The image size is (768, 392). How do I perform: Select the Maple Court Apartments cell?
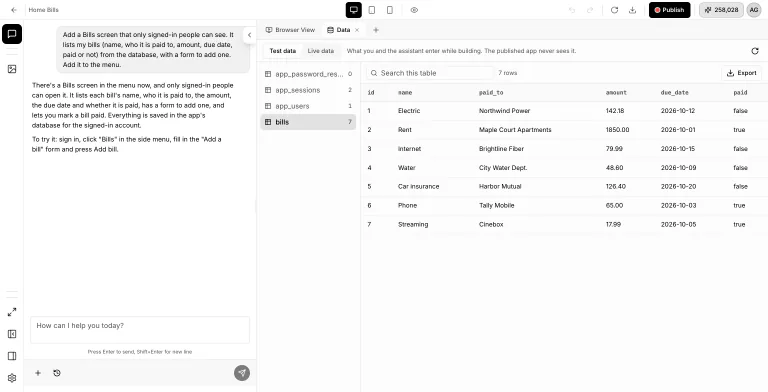tap(515, 130)
